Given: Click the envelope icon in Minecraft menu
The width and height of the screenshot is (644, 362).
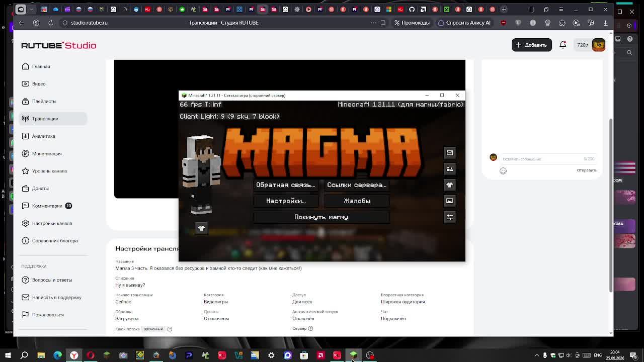Looking at the screenshot, I should coord(450,153).
